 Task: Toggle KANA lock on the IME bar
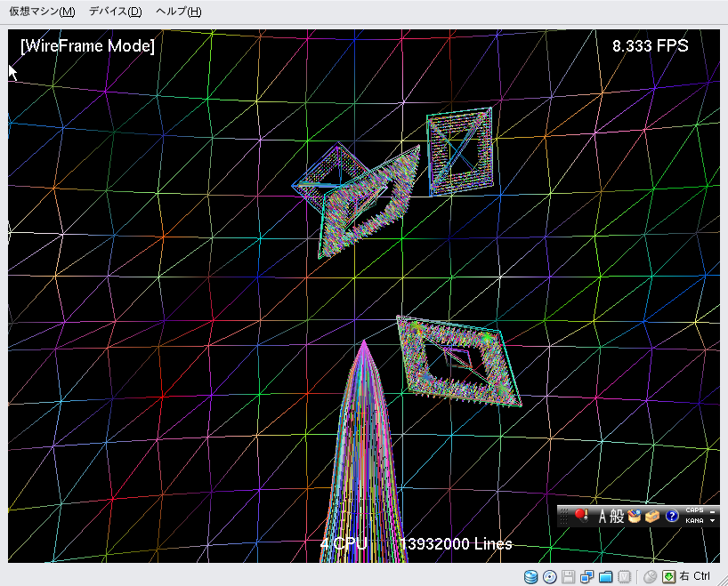(694, 520)
